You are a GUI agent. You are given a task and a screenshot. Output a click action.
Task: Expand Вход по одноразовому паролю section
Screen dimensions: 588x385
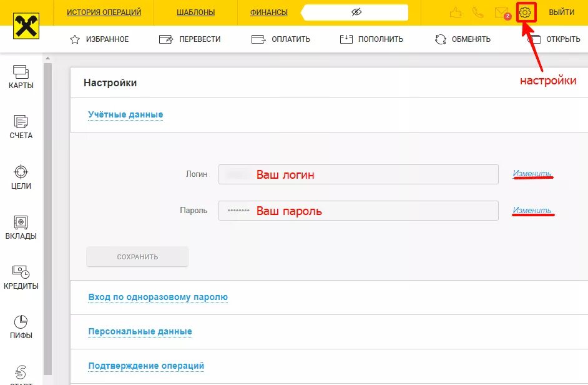(158, 297)
